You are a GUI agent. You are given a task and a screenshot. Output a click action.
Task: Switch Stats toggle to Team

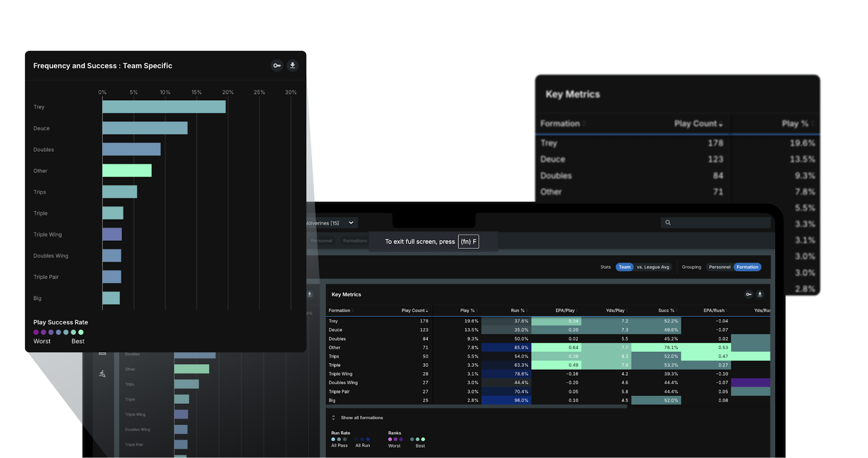(x=624, y=267)
